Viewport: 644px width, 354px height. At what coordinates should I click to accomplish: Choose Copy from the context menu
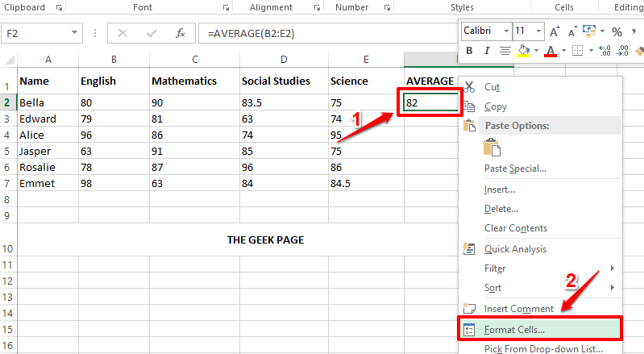tap(495, 106)
